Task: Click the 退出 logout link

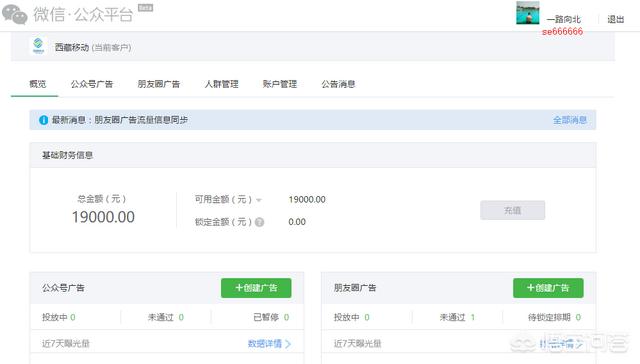Action: click(616, 19)
